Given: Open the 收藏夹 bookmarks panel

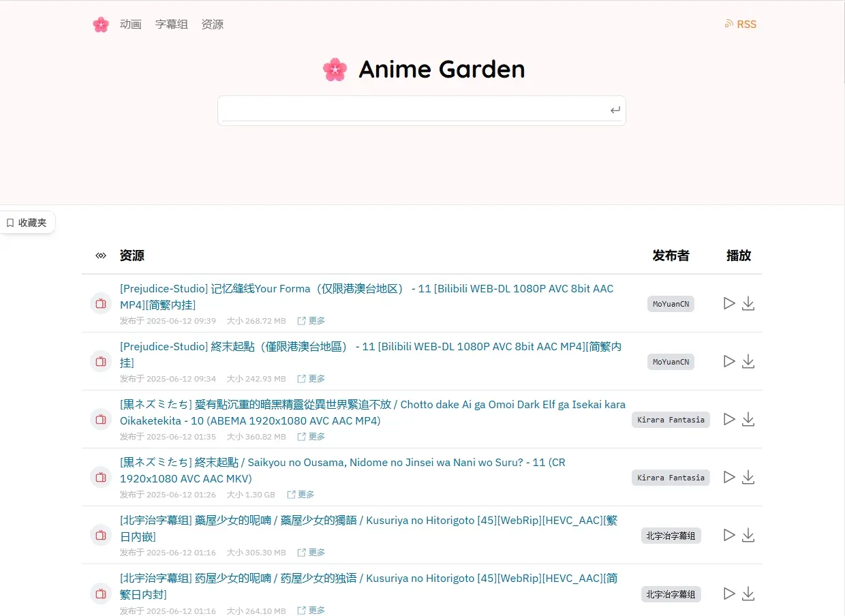Looking at the screenshot, I should click(x=27, y=223).
